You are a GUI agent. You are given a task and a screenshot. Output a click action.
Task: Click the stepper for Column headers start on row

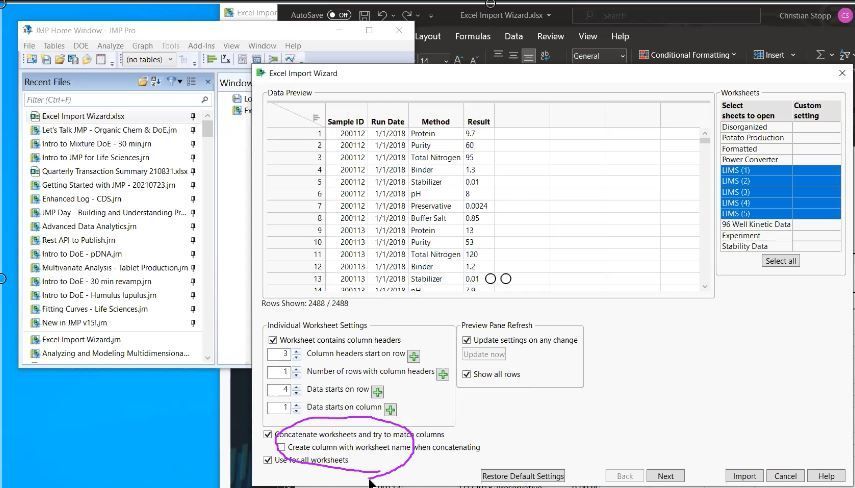296,354
